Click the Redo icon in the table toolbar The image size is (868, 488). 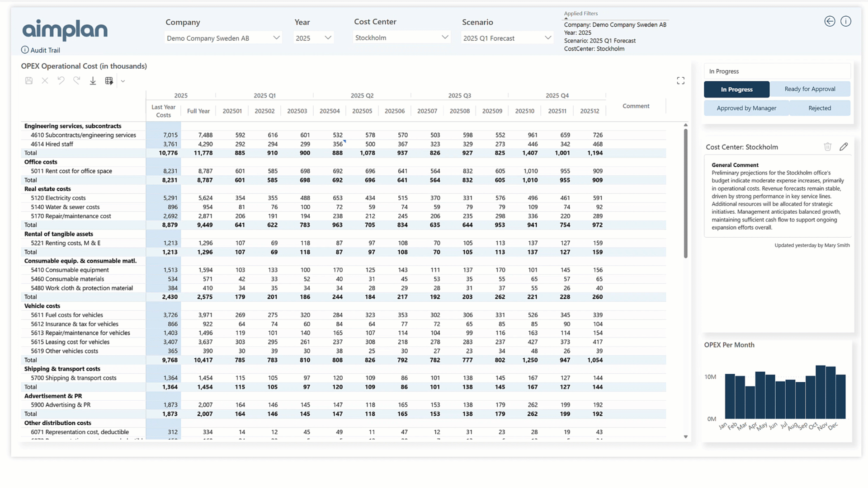[77, 80]
